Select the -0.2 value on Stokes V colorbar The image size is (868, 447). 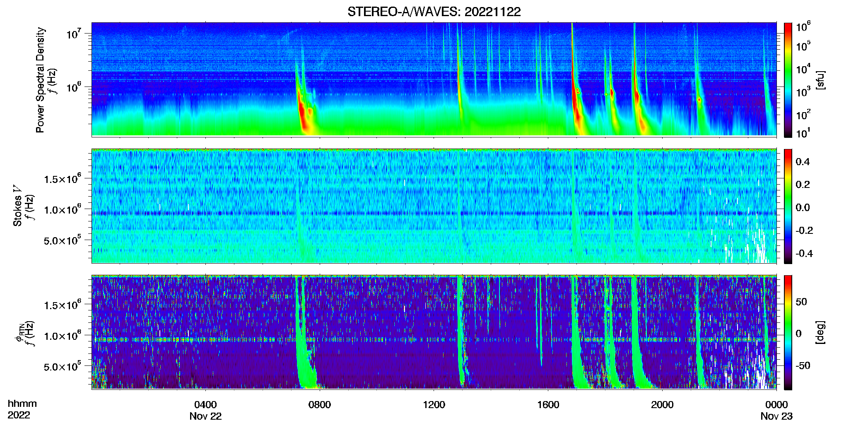click(x=804, y=231)
